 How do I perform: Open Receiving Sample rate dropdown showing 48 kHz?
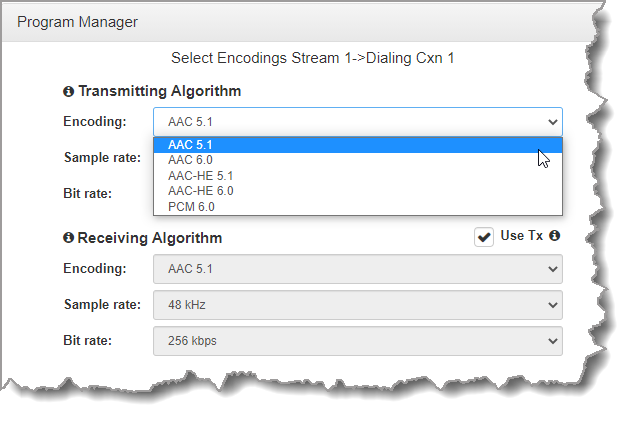coord(357,305)
